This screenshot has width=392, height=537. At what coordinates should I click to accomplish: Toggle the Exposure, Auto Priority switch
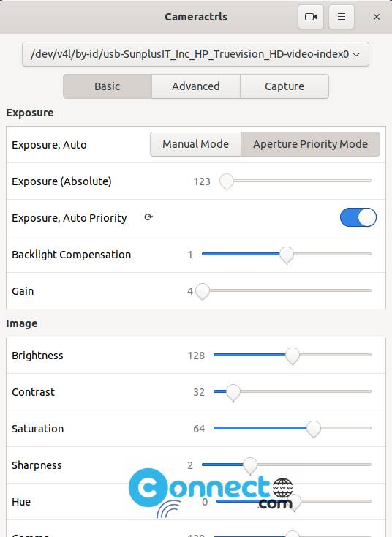click(x=358, y=217)
